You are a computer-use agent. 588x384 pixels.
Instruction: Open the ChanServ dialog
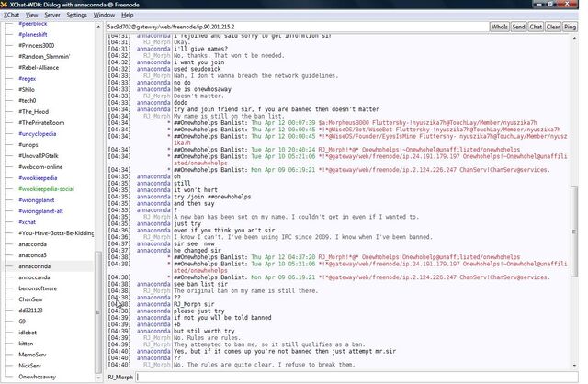pyautogui.click(x=30, y=299)
